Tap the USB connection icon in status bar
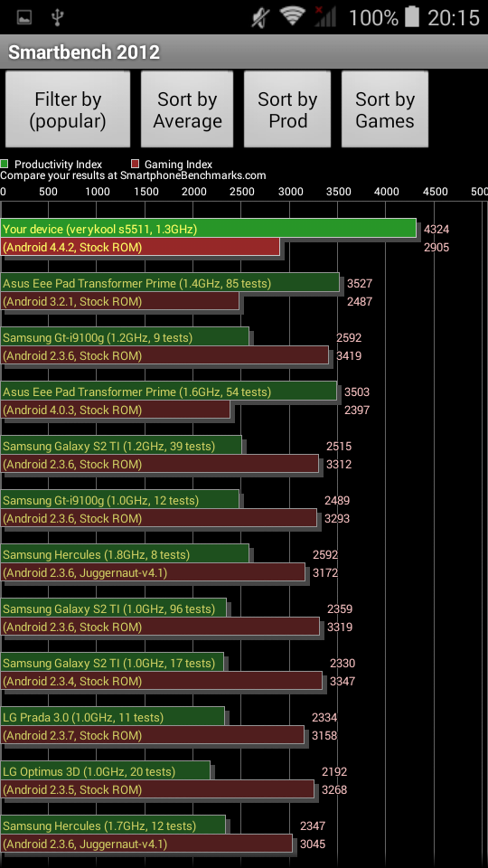Image resolution: width=488 pixels, height=868 pixels. click(x=57, y=18)
